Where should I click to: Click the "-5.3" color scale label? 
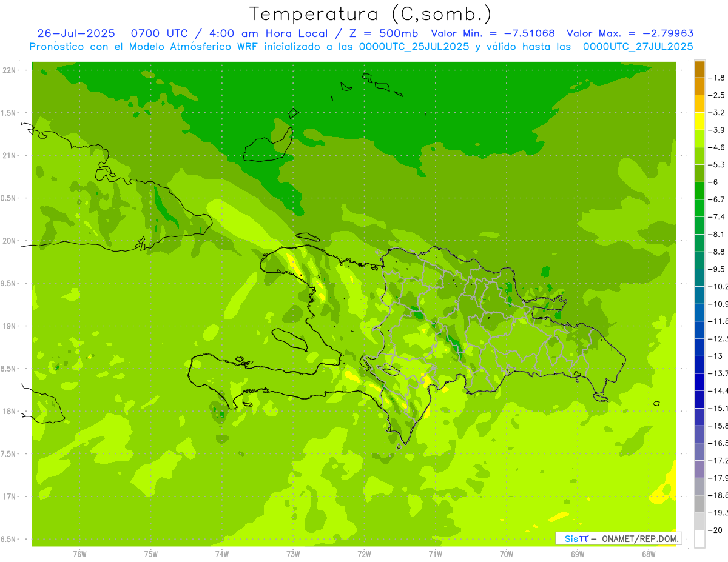coord(717,165)
